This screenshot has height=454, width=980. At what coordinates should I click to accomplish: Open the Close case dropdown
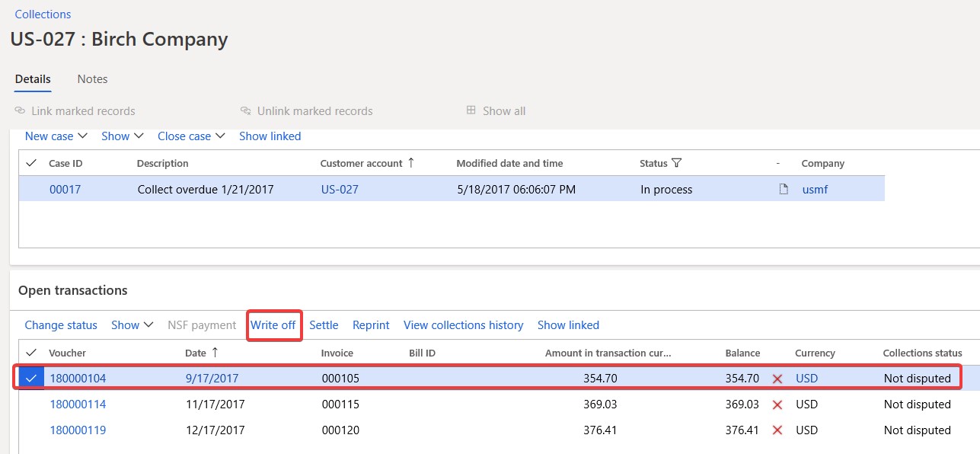220,136
